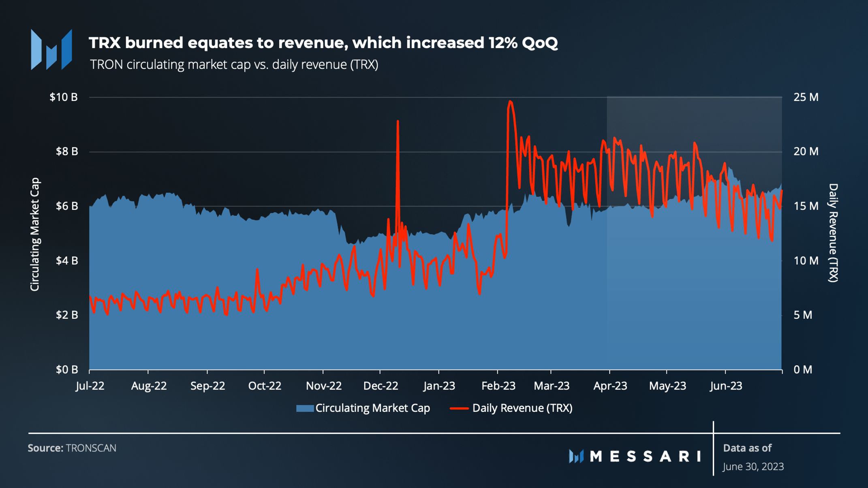Click the 25 M right axis label

(806, 97)
